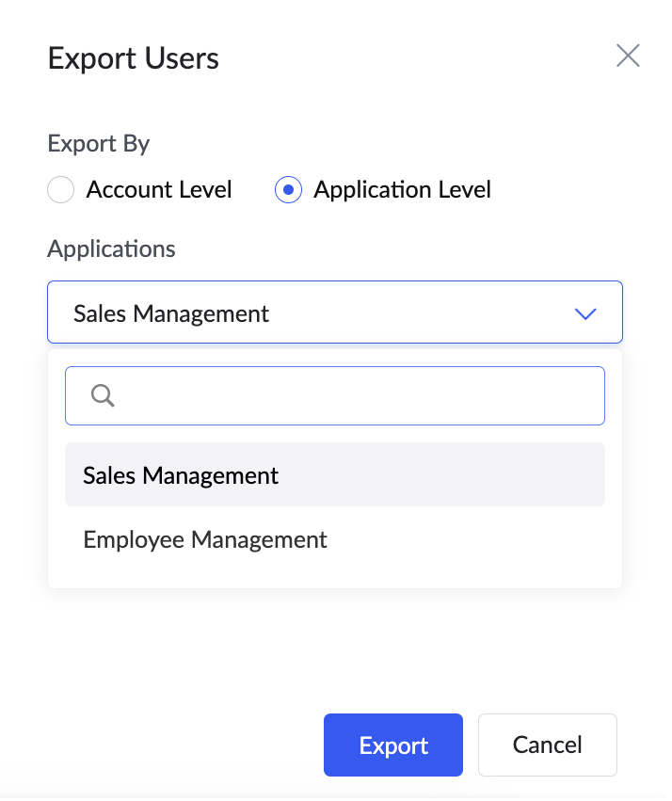
Task: Click the "Application Level" label text
Action: click(x=402, y=190)
